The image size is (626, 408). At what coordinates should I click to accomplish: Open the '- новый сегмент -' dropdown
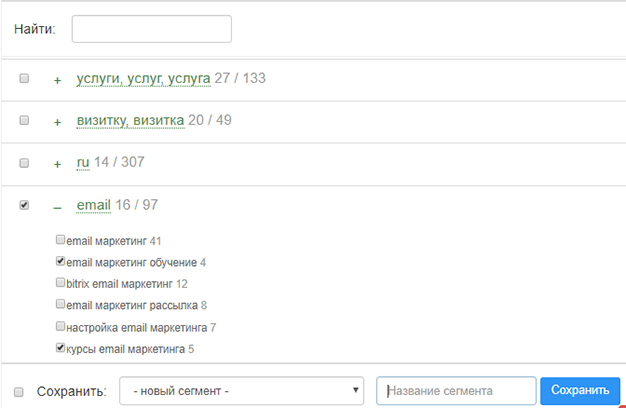pyautogui.click(x=242, y=391)
